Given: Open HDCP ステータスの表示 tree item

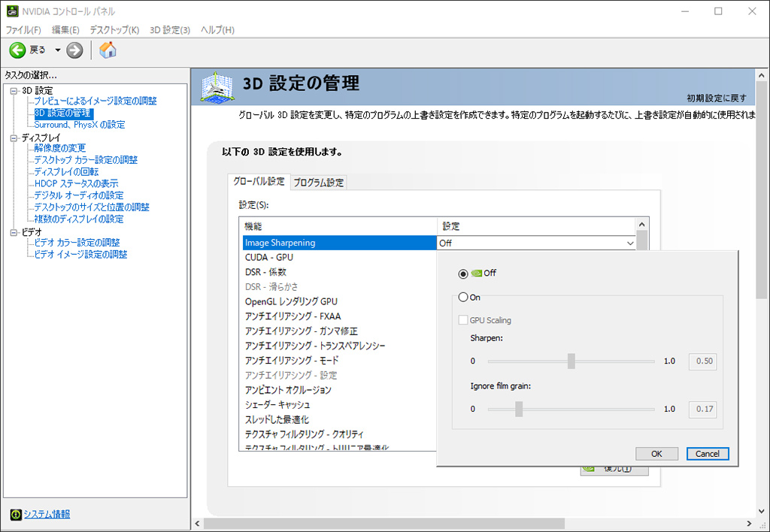Looking at the screenshot, I should click(76, 183).
